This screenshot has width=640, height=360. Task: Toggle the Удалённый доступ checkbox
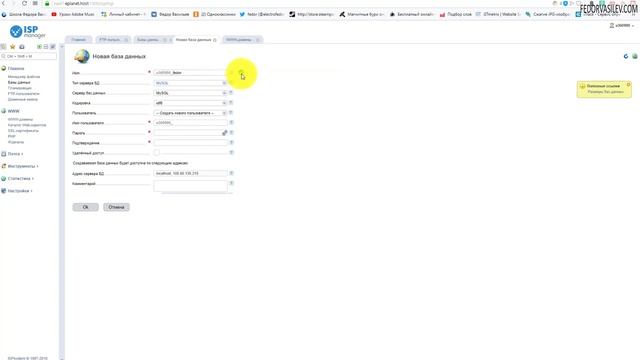[x=156, y=152]
